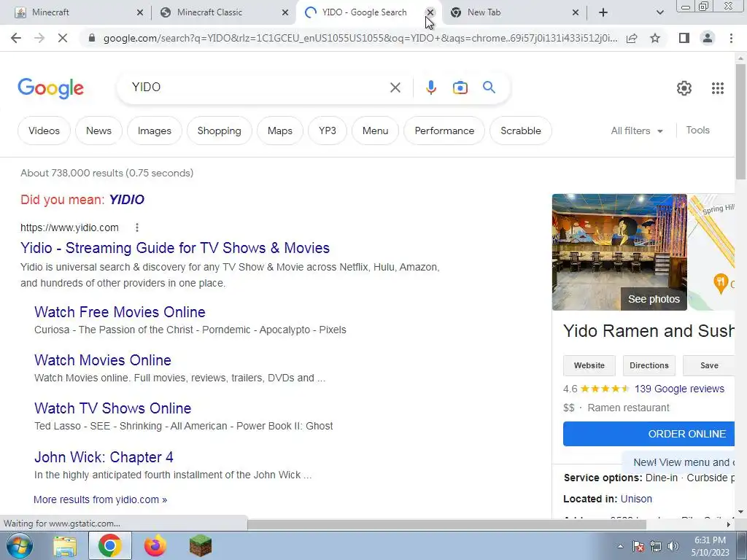Close the Minecraft Classic tab
This screenshot has width=747, height=560.
point(285,12)
